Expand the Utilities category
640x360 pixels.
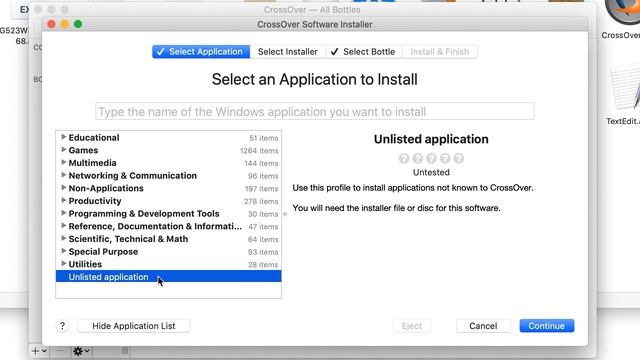pyautogui.click(x=64, y=264)
